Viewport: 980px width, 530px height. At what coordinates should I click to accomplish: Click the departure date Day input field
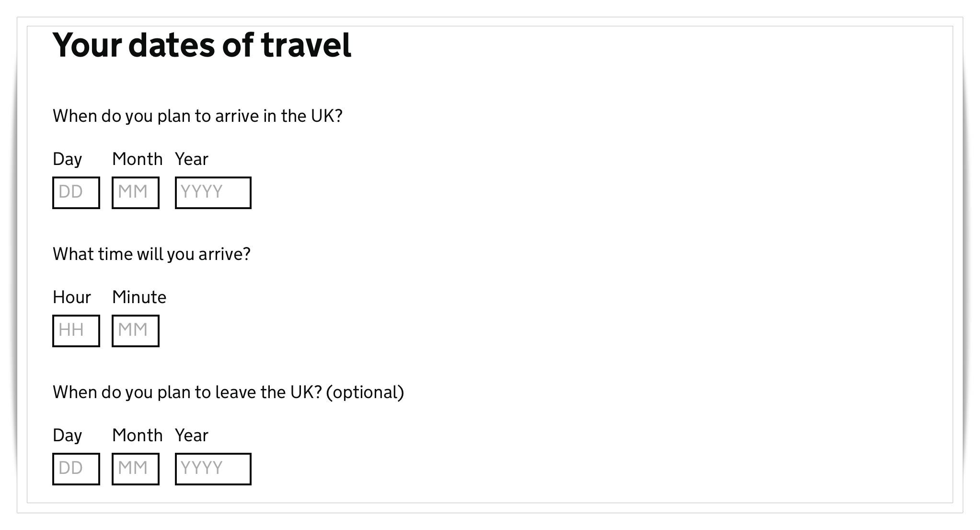point(76,469)
